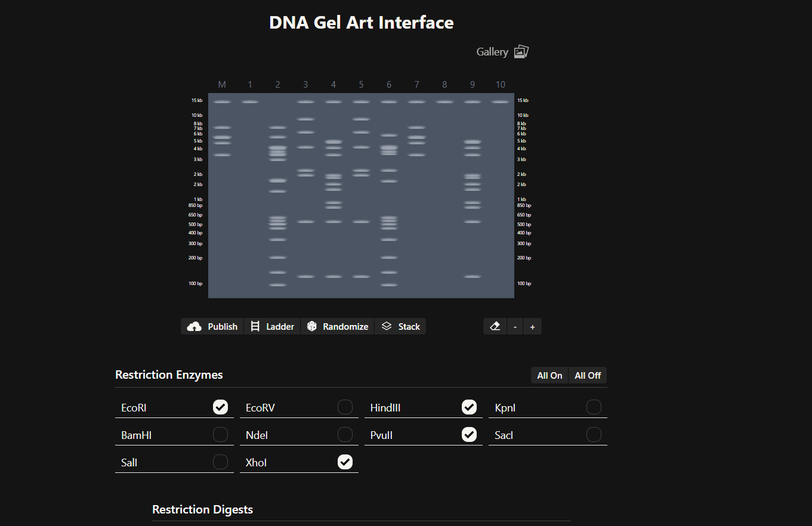Click the minus icon to remove a lane

514,326
